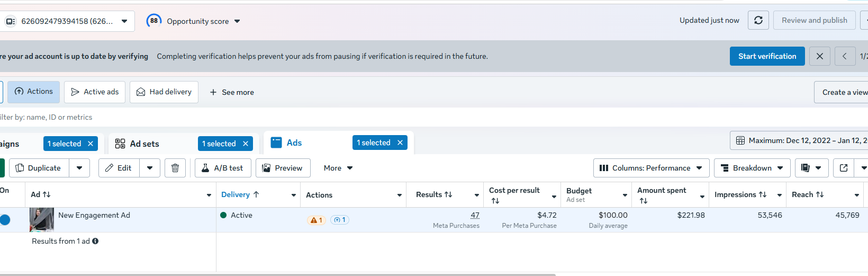
Task: Delete the selected ad via trash icon
Action: [x=175, y=168]
